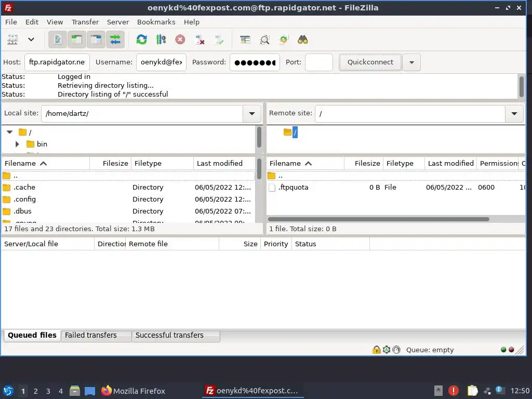Open the Server menu

(x=118, y=22)
